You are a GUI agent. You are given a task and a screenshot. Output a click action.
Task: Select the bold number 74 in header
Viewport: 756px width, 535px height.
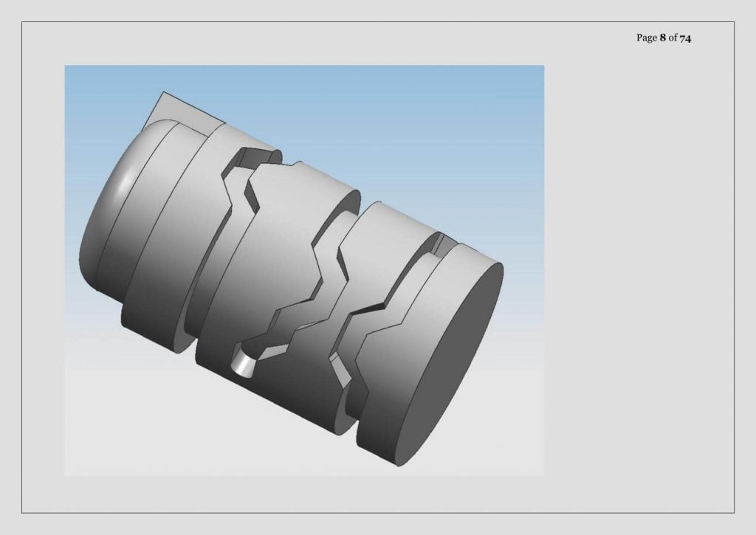(685, 38)
